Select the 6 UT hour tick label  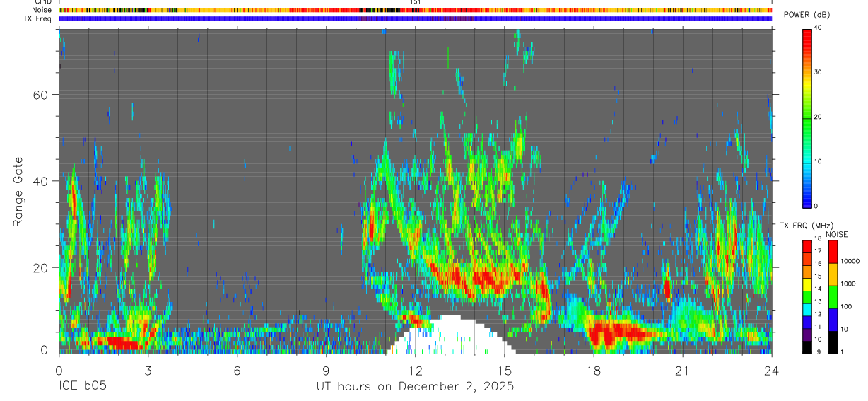(237, 370)
